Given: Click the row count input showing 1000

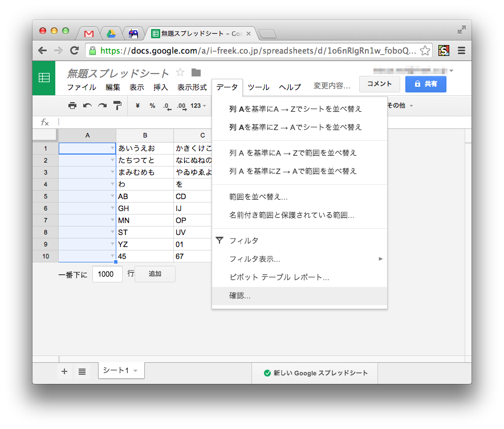Looking at the screenshot, I should pos(107,274).
